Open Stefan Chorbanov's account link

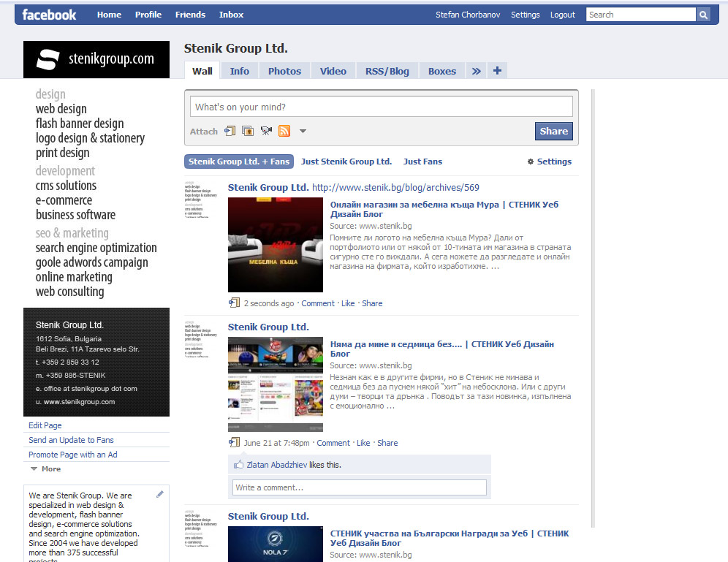[468, 15]
